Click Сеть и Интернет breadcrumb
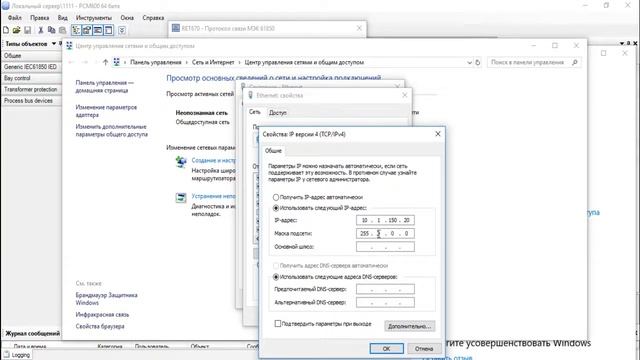Viewport: 640px width, 360px height. 213,62
